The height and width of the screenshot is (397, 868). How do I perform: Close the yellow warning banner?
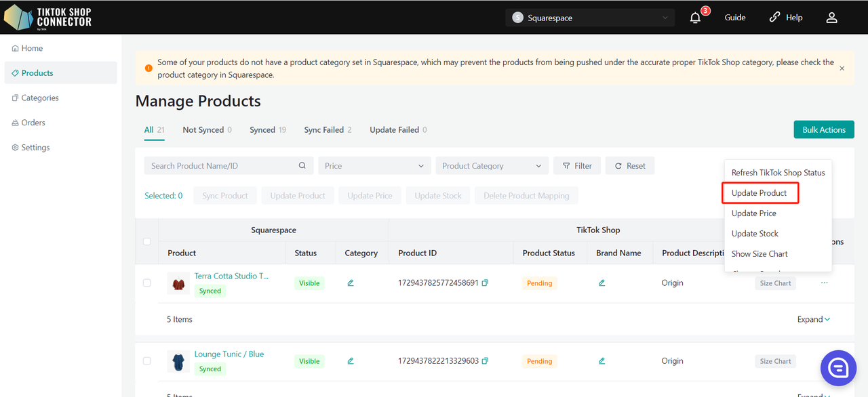842,68
